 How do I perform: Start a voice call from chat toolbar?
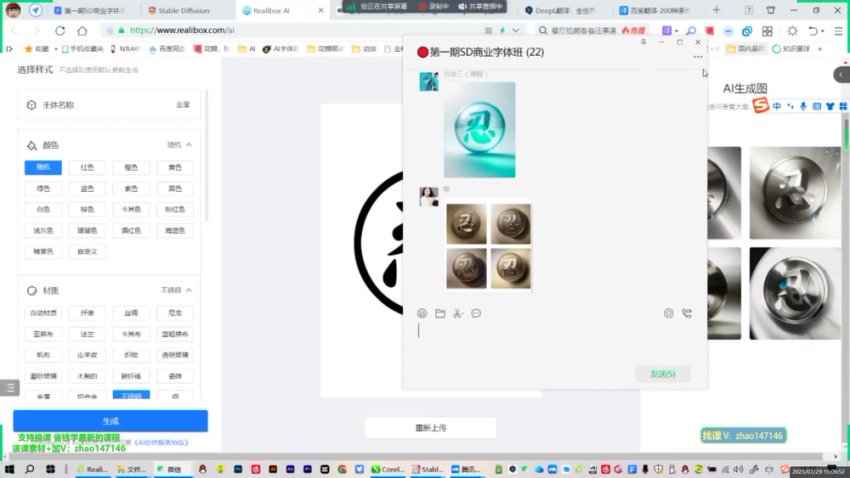(686, 313)
